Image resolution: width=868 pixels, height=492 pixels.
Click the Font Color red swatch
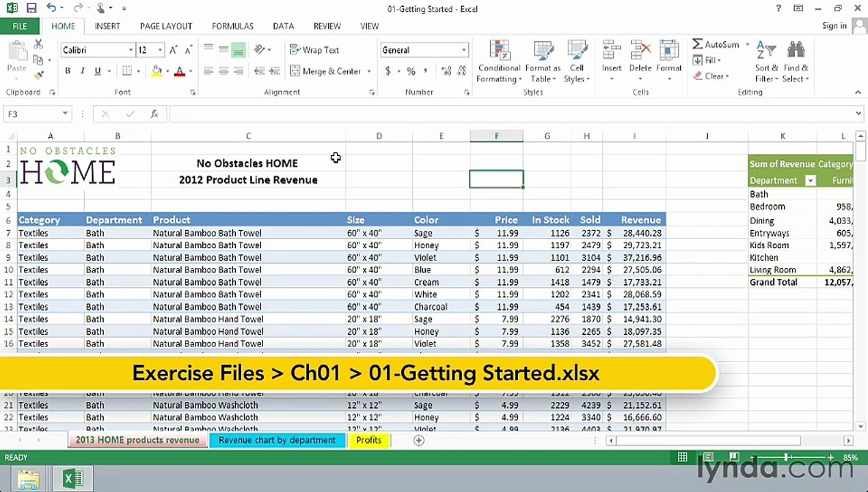(180, 71)
